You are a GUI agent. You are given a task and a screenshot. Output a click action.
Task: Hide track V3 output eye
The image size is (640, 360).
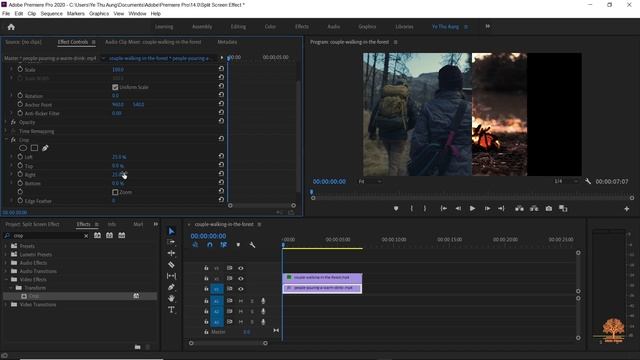click(x=241, y=268)
